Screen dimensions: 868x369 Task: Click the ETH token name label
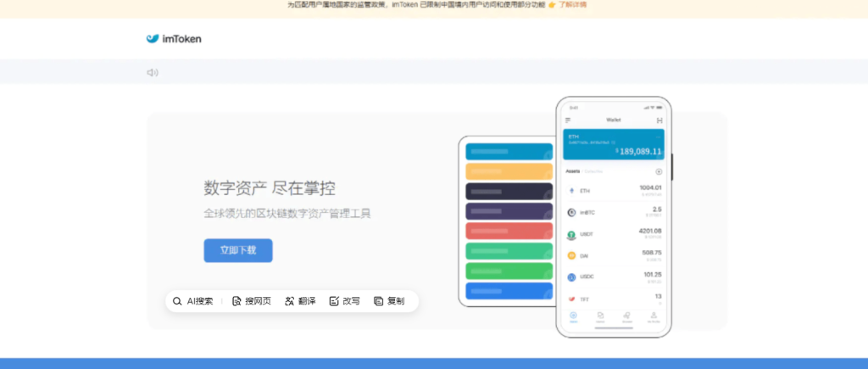pyautogui.click(x=585, y=191)
